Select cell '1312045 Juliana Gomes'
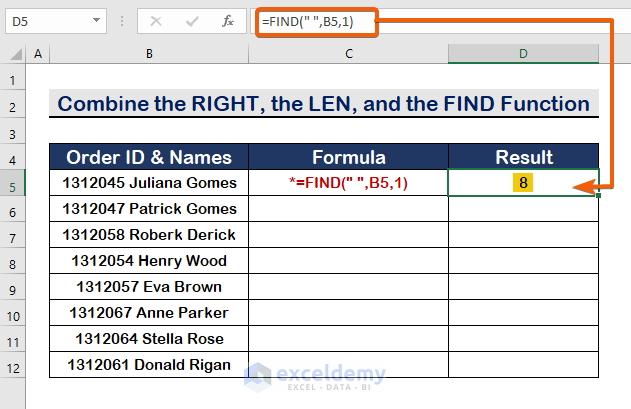The width and height of the screenshot is (631, 409). click(x=149, y=183)
